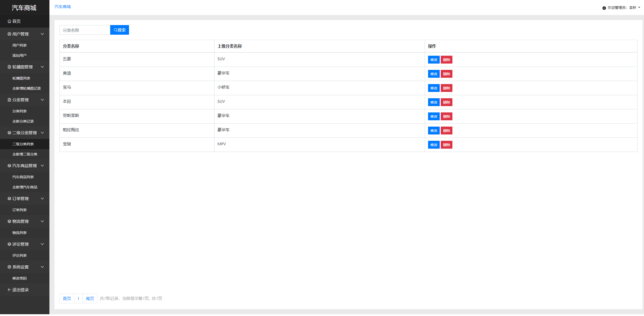
Task: Click 修改 for the 宝骏 row
Action: [x=434, y=145]
